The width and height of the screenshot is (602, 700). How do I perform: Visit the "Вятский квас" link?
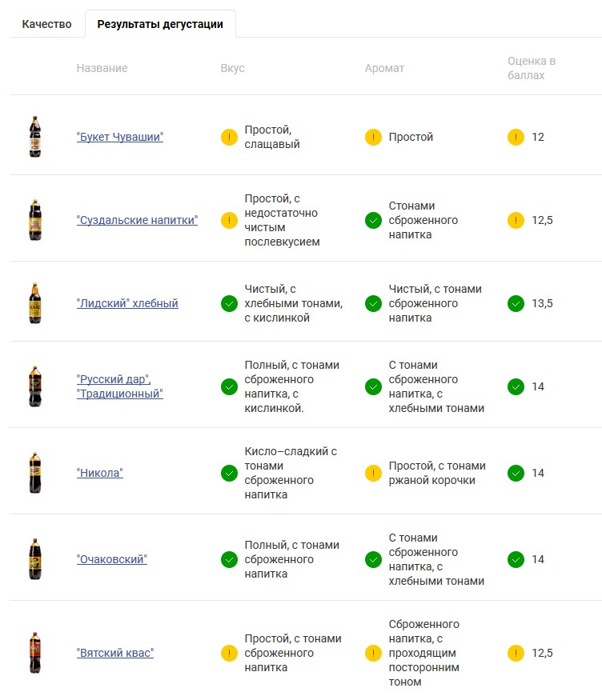[x=114, y=653]
